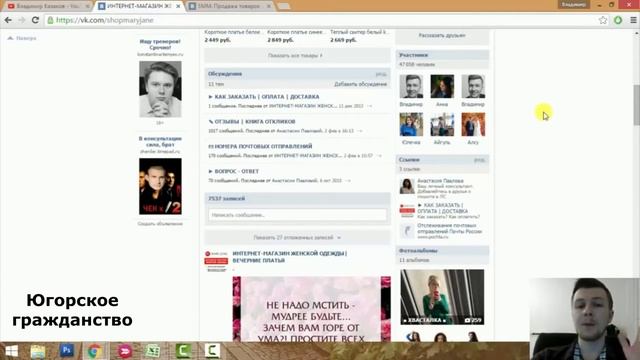Open the Фотоальбомы section header

(442, 251)
